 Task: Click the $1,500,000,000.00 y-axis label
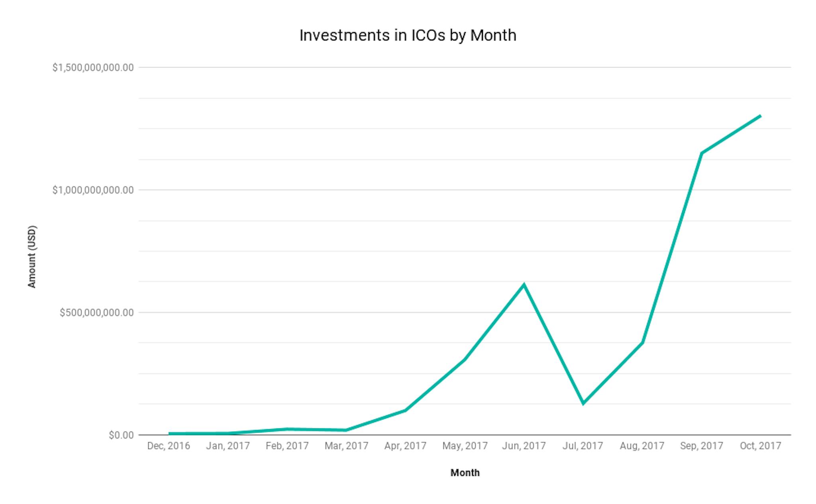pos(93,68)
